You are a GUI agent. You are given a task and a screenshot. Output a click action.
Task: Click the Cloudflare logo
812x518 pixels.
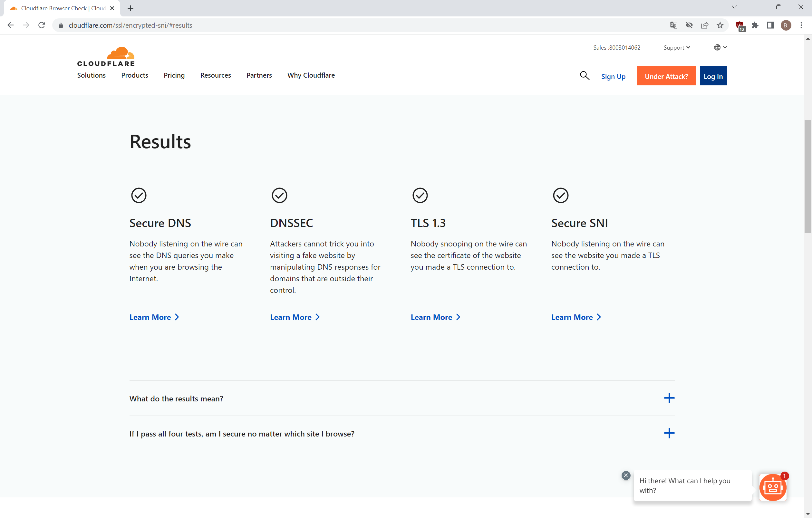(x=106, y=56)
